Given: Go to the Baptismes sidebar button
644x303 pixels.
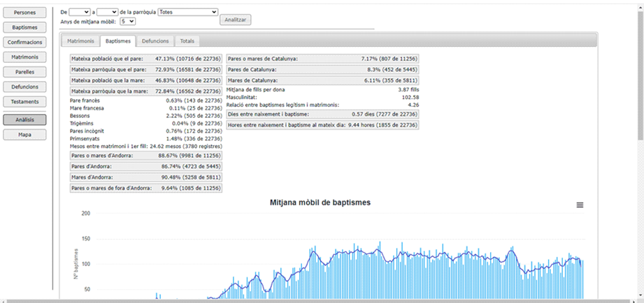Looking at the screenshot, I should click(x=25, y=27).
